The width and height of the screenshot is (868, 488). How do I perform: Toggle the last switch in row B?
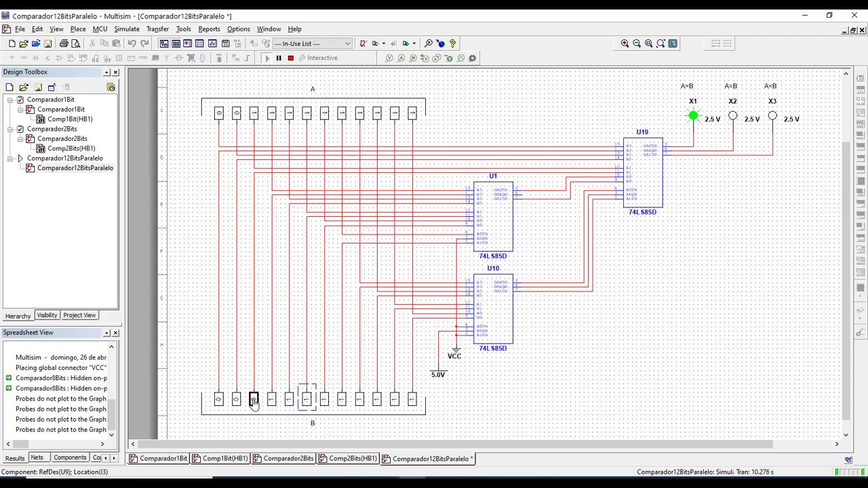point(412,399)
